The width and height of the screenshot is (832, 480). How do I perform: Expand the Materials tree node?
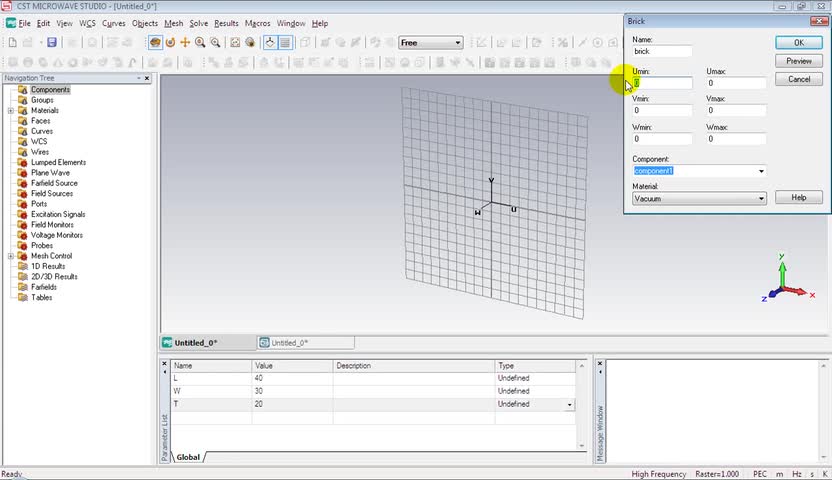click(x=10, y=111)
